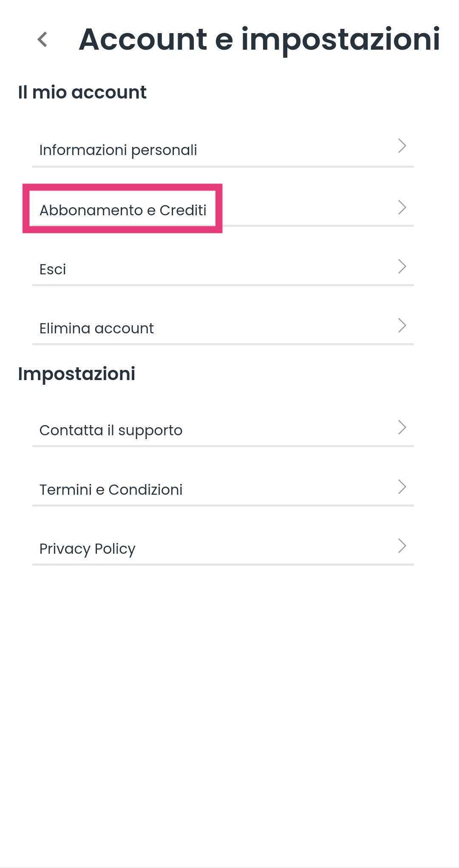The height and width of the screenshot is (868, 459).
Task: Click the arrow next to Abbonamento e Crediti
Action: pyautogui.click(x=402, y=208)
